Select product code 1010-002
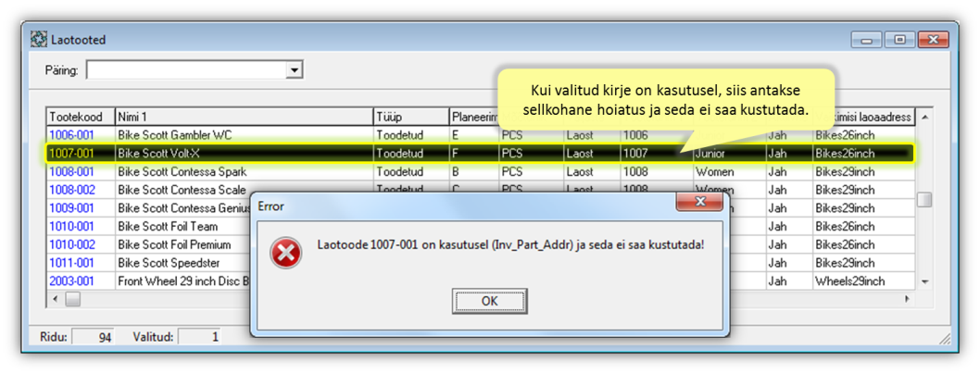Viewport: 980px width, 374px height. click(71, 244)
